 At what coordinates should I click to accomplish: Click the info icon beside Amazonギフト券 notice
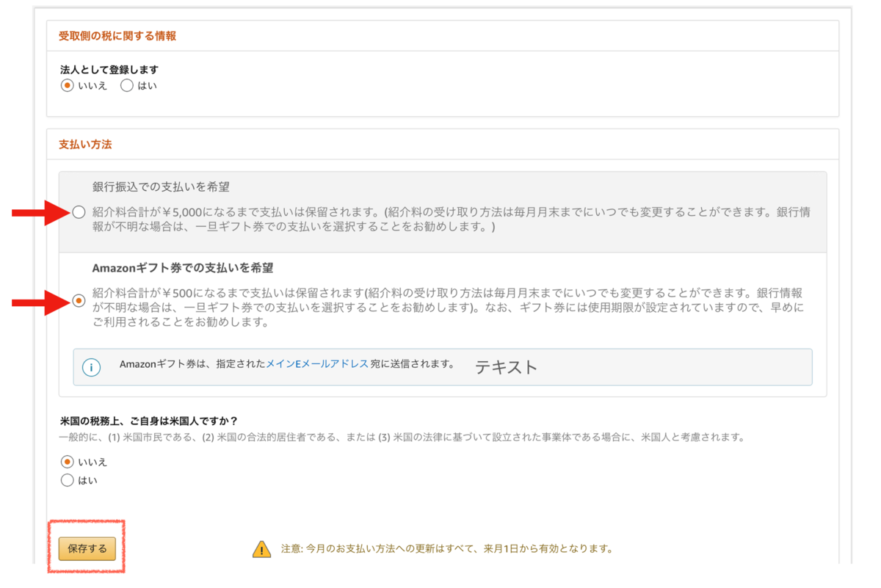click(91, 367)
